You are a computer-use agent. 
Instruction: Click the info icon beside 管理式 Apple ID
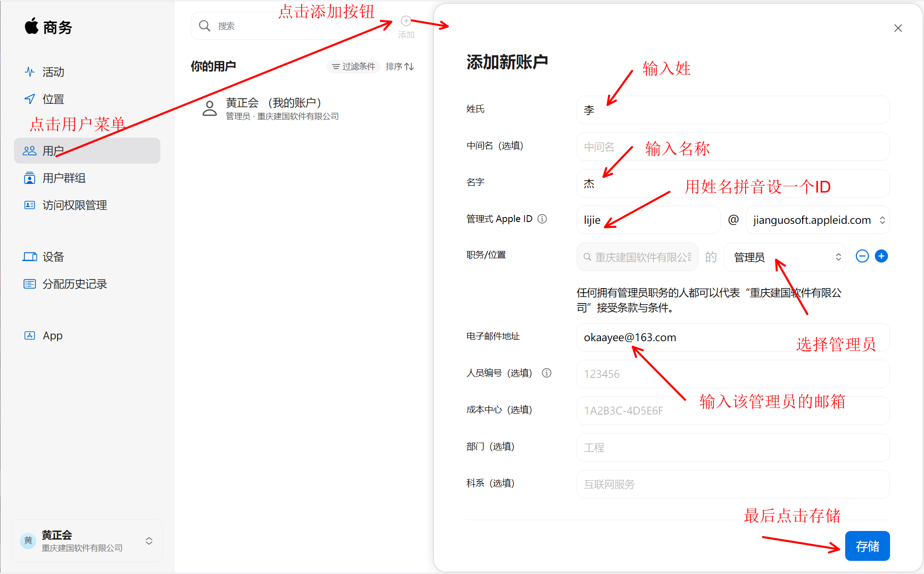click(x=542, y=219)
